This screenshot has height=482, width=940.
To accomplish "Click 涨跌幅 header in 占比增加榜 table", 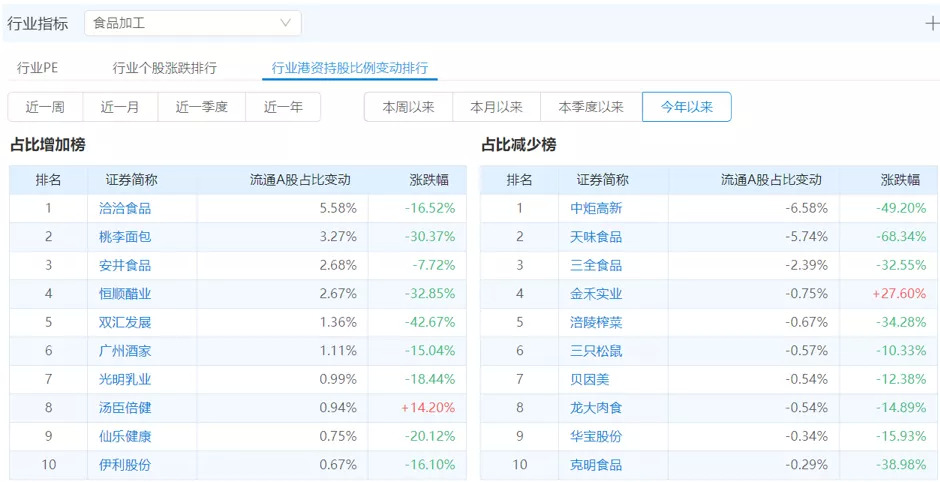I will click(429, 180).
